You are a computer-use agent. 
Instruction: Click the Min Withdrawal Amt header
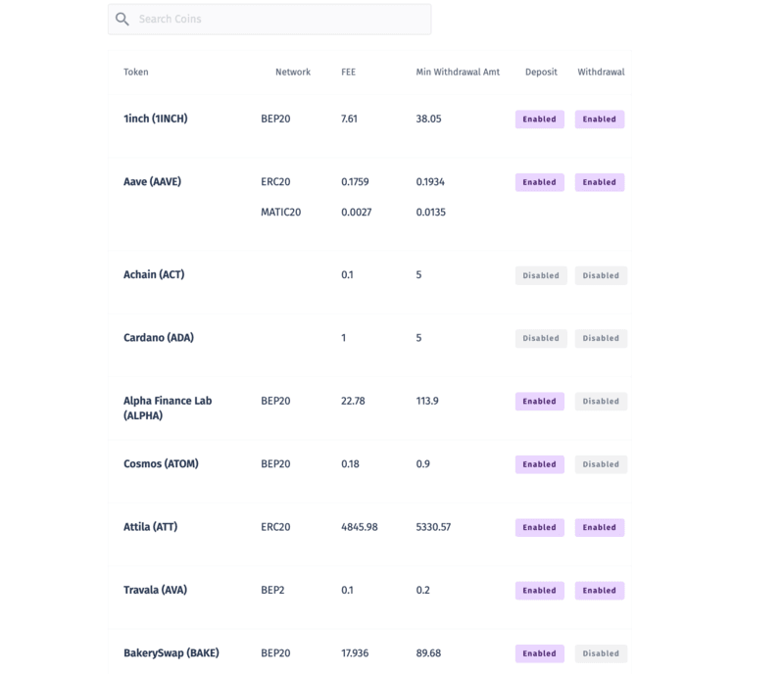(458, 72)
